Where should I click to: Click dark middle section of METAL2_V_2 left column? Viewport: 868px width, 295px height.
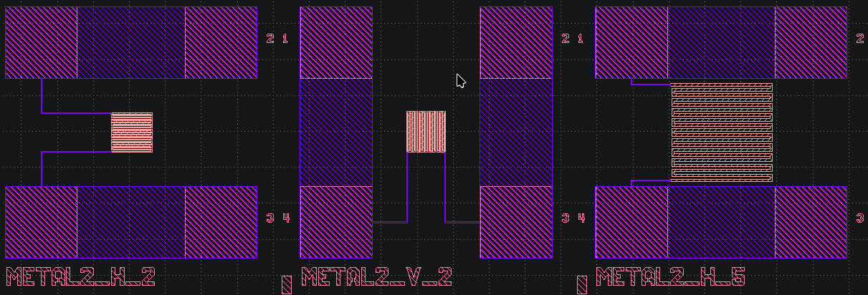[x=335, y=132]
